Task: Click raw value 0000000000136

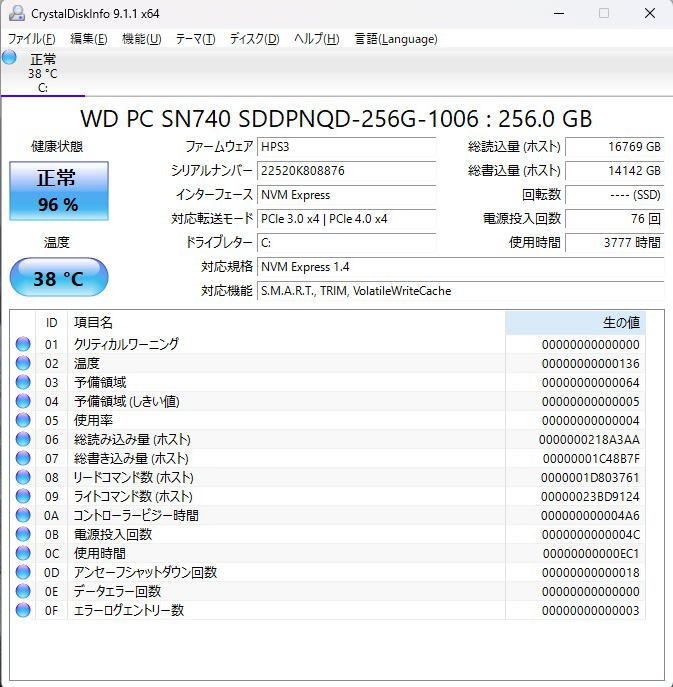Action: (590, 364)
